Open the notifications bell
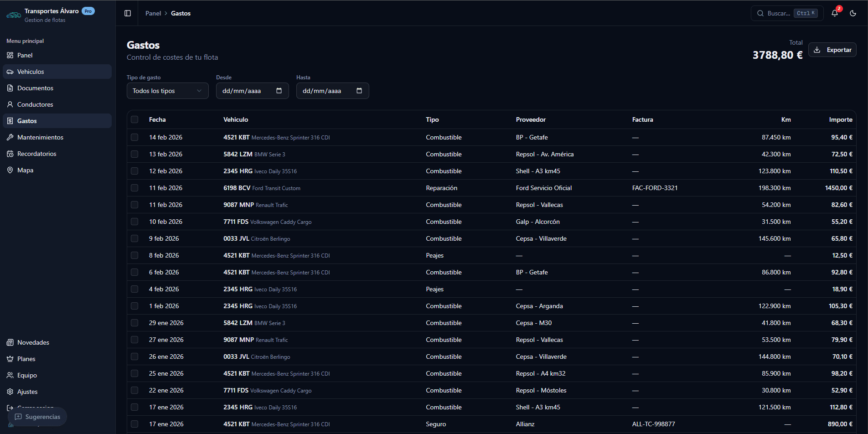Image resolution: width=868 pixels, height=434 pixels. pos(834,13)
